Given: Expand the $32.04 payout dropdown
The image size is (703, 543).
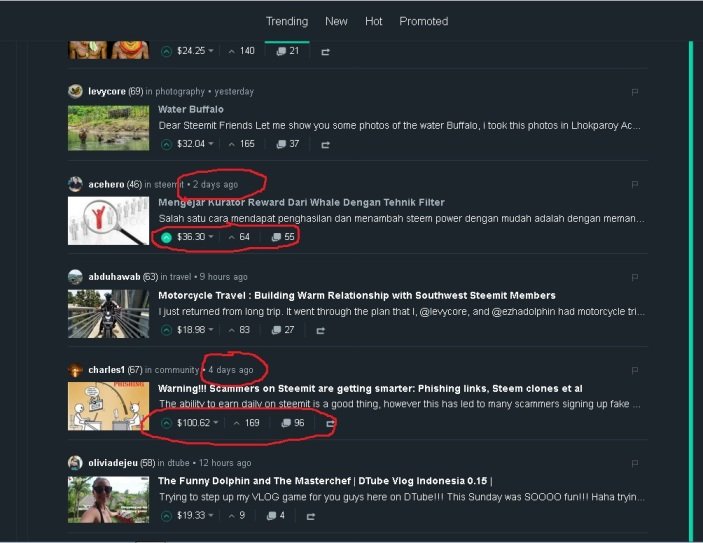Looking at the screenshot, I should [x=211, y=143].
